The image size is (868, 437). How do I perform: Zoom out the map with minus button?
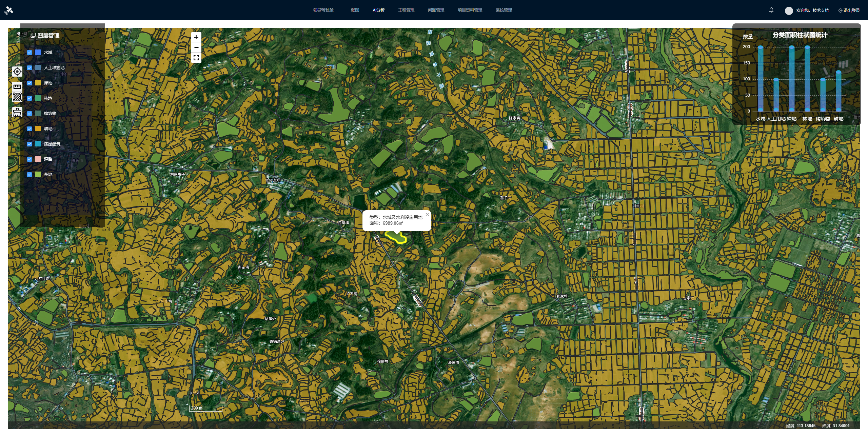coord(196,47)
